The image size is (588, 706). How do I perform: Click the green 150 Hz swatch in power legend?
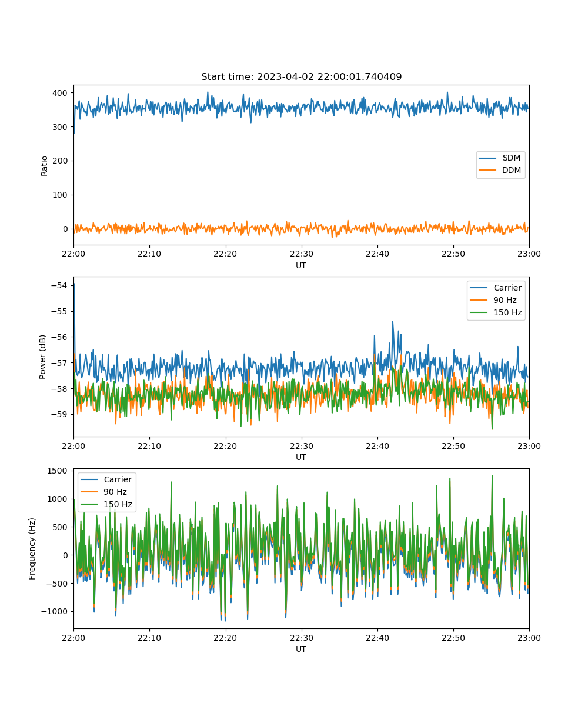[x=479, y=313]
